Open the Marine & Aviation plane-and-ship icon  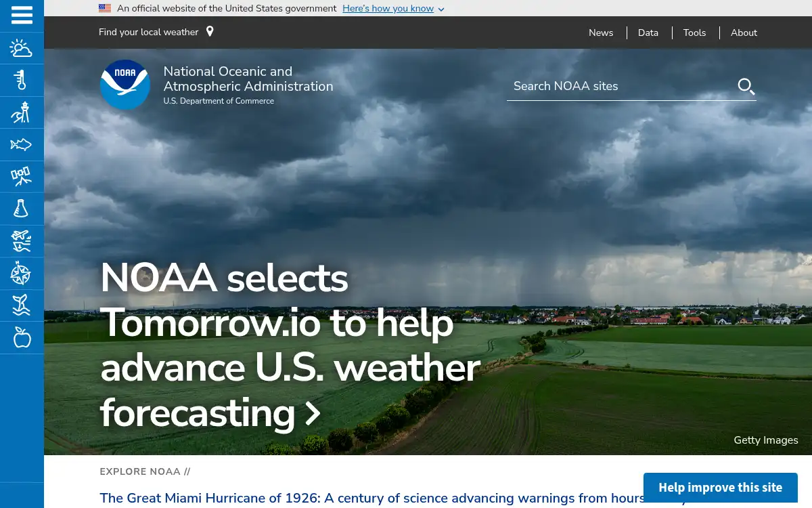click(22, 241)
